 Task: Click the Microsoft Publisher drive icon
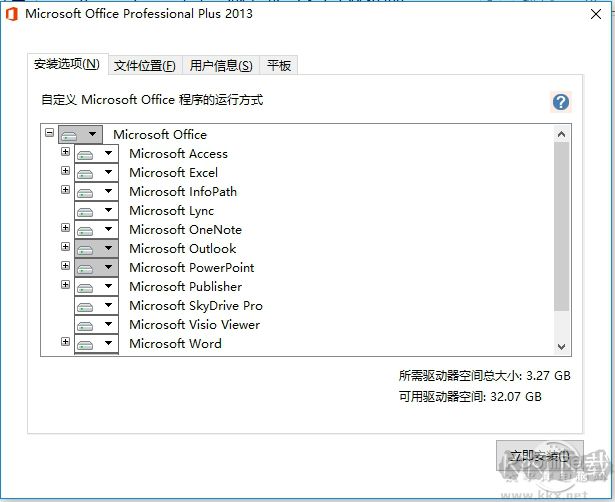pyautogui.click(x=86, y=287)
